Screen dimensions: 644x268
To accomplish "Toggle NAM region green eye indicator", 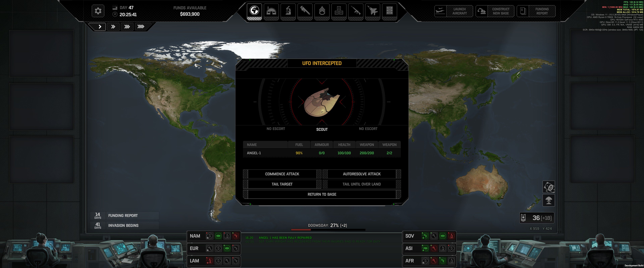I will (x=218, y=236).
